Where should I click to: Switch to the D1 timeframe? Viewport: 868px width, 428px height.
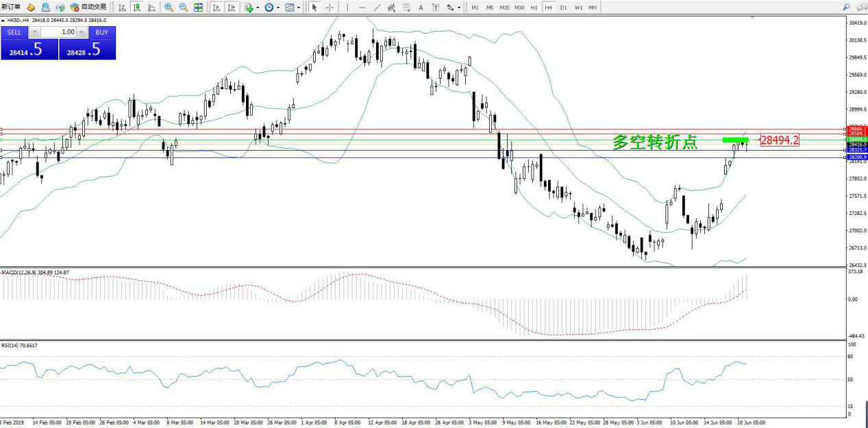click(563, 8)
